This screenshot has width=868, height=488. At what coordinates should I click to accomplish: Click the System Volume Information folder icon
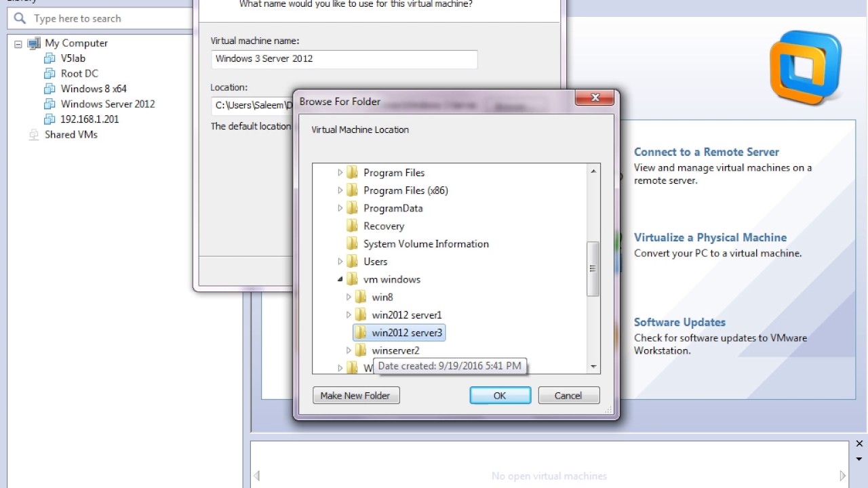(352, 243)
